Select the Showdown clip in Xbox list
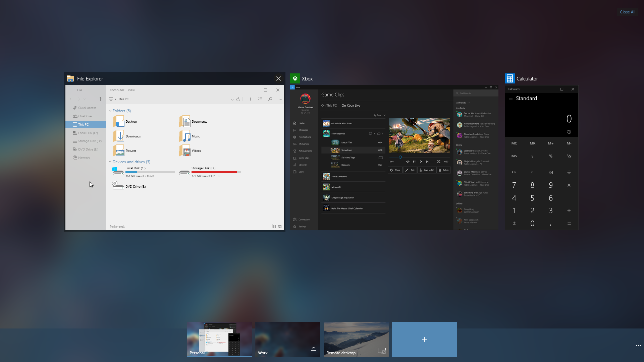The width and height of the screenshot is (644, 362). click(x=354, y=150)
